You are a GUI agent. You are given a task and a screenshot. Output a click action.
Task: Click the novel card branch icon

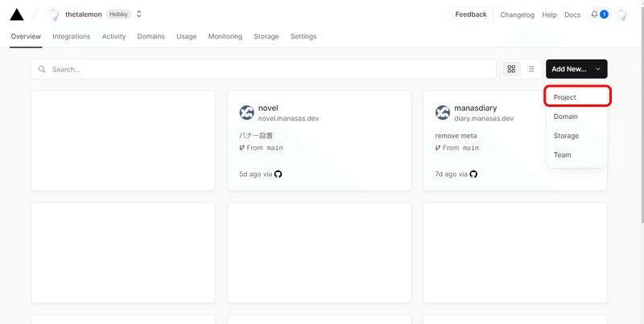pyautogui.click(x=242, y=148)
